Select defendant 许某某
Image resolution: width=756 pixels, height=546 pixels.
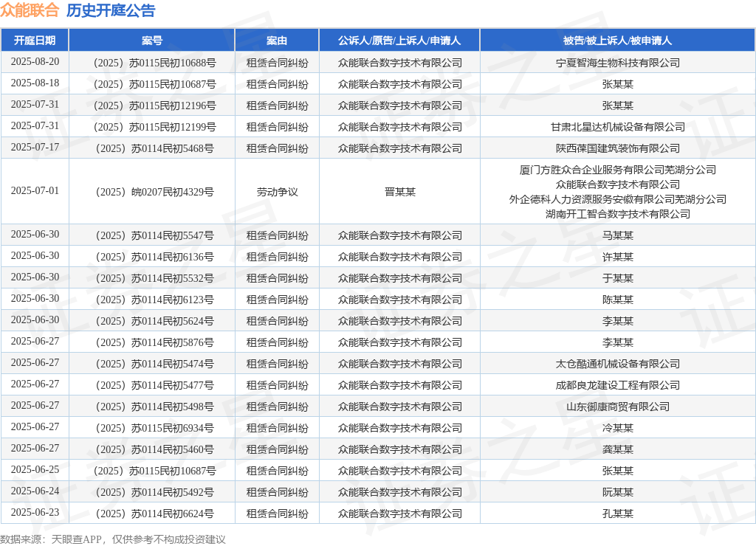[x=618, y=257]
